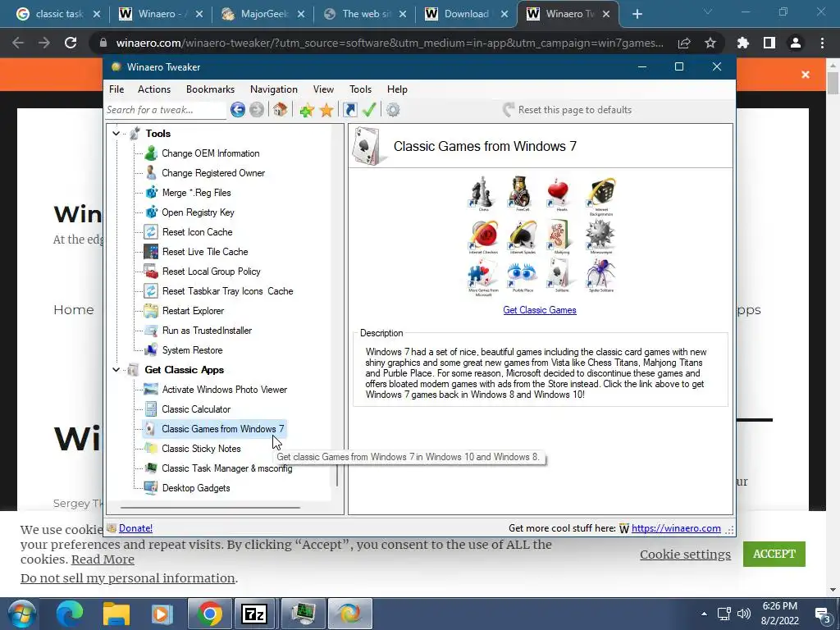Click the Reset Tasbkar Tray Icons Cache icon
Screen dimensions: 840x630
click(151, 291)
